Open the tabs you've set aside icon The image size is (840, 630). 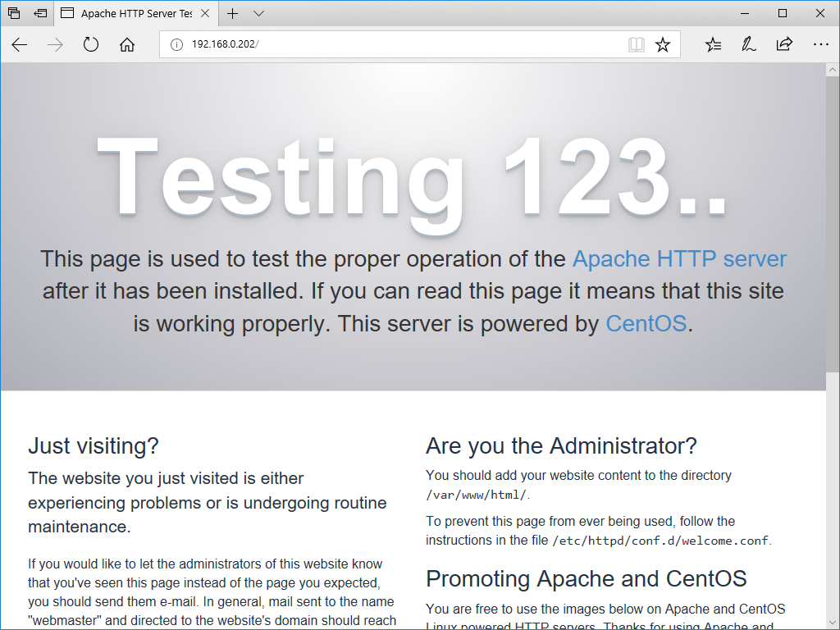[14, 13]
